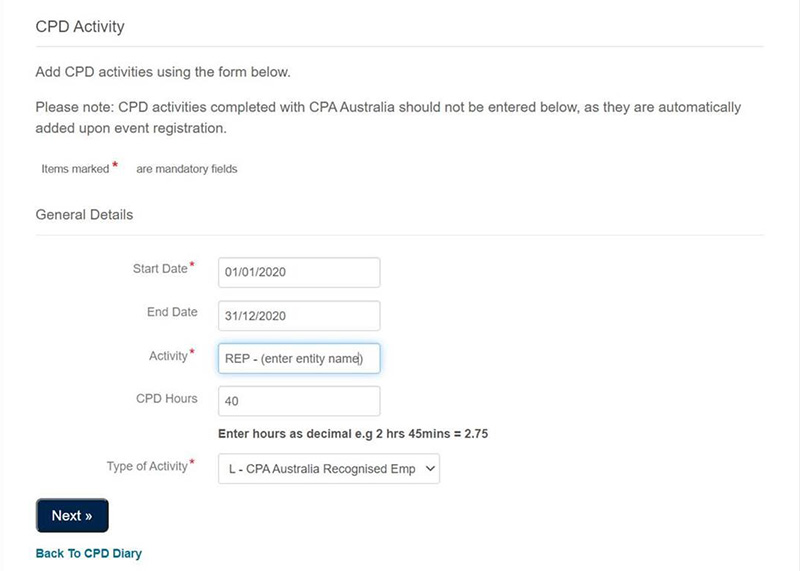Click the 'Enter hours as decimal' hint text
Image resolution: width=800 pixels, height=571 pixels.
coord(353,434)
